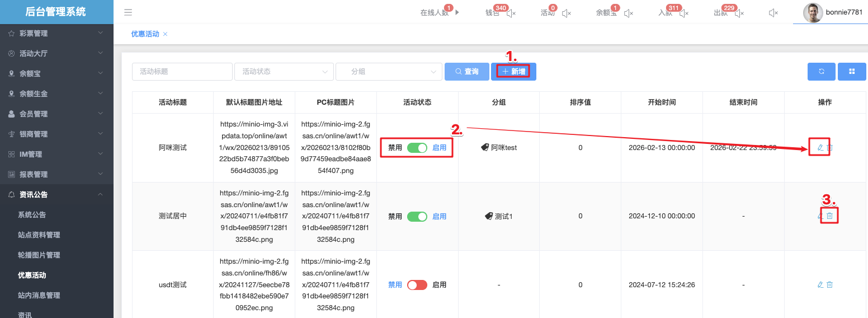Image resolution: width=868 pixels, height=318 pixels.
Task: Collapse the 资讯公告 sidebar section
Action: tap(56, 194)
